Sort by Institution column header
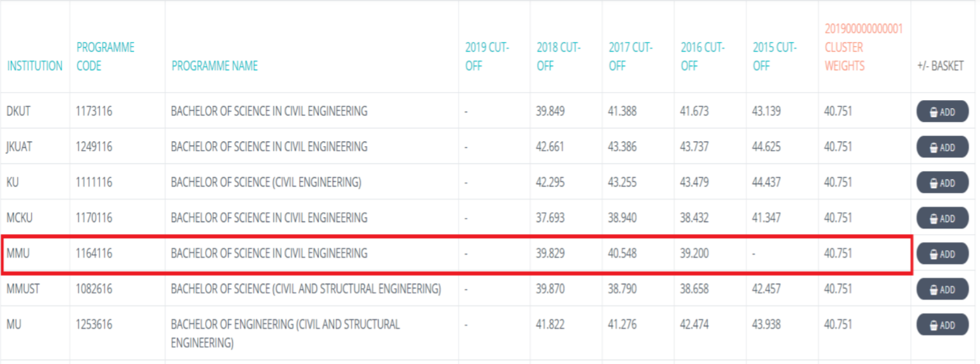 click(34, 66)
